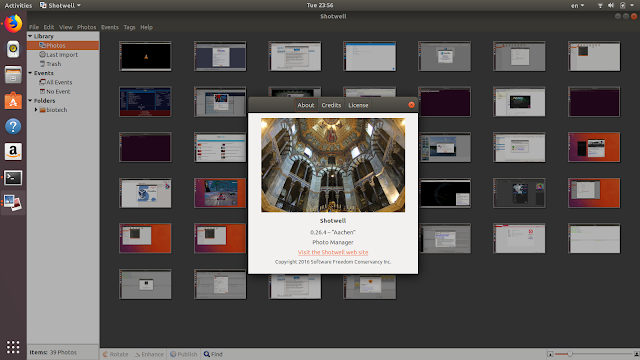Open the View menu
Image resolution: width=640 pixels, height=360 pixels.
[x=66, y=27]
